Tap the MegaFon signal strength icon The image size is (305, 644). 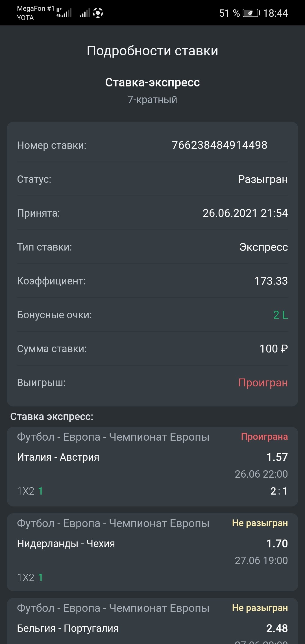[64, 13]
